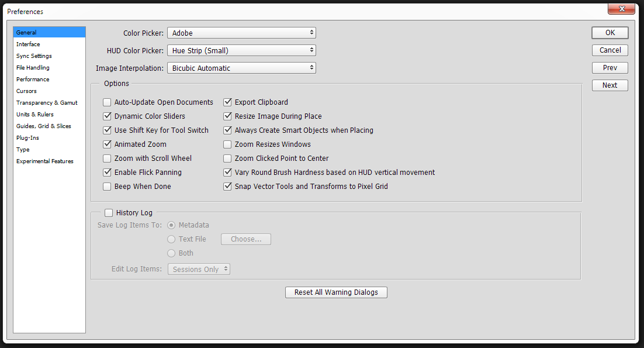Click the OK button
Screen dimensions: 644x348
click(x=610, y=33)
